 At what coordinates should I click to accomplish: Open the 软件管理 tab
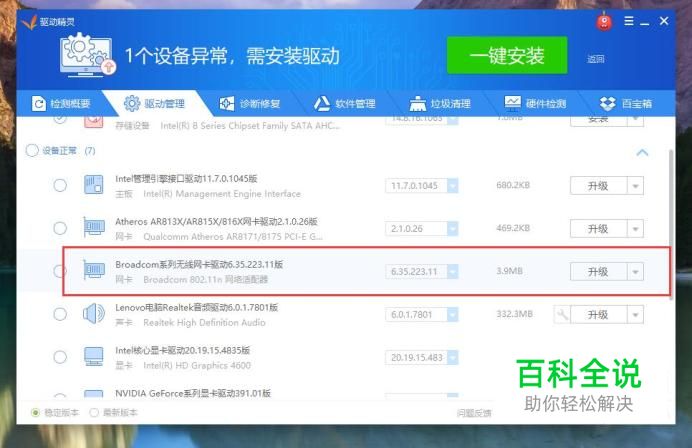[345, 104]
